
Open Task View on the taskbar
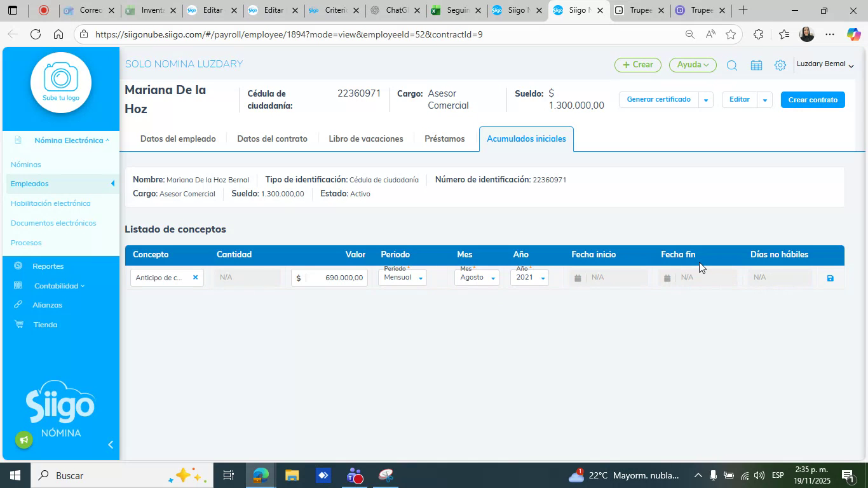pyautogui.click(x=229, y=475)
